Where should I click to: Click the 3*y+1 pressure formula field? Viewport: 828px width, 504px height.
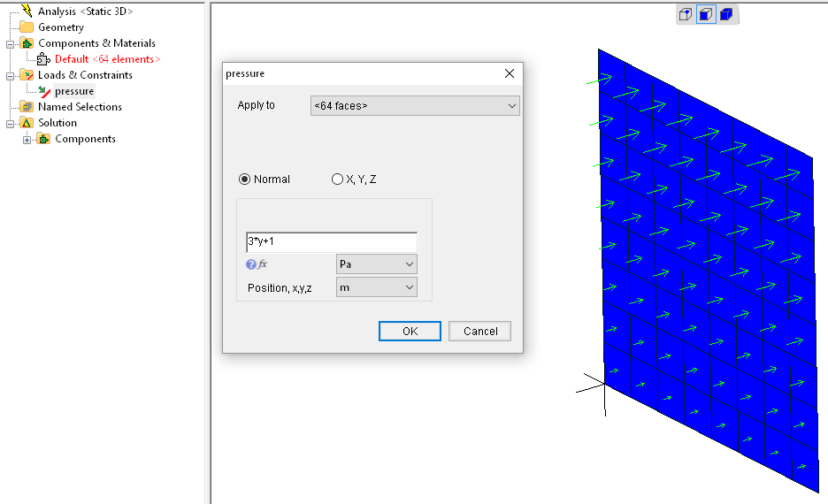(x=332, y=241)
